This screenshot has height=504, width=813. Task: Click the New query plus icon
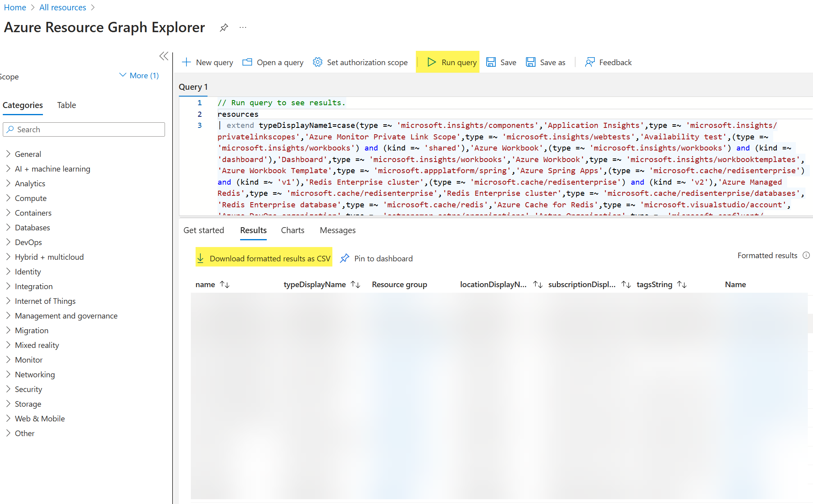(x=186, y=62)
